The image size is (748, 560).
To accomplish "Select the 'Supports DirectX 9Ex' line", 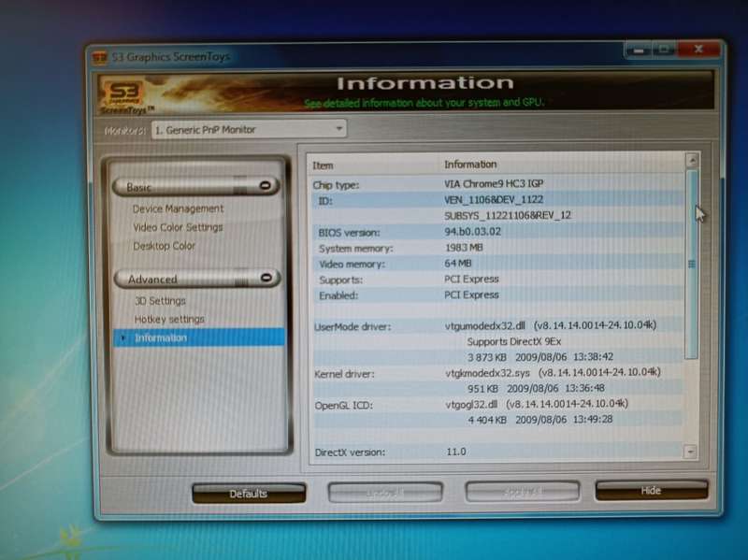I will point(514,341).
